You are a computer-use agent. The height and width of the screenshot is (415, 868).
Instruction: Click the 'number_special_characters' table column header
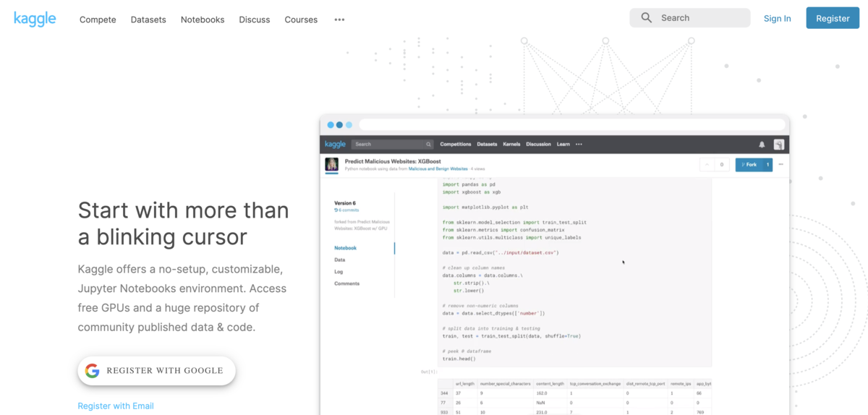tap(504, 383)
